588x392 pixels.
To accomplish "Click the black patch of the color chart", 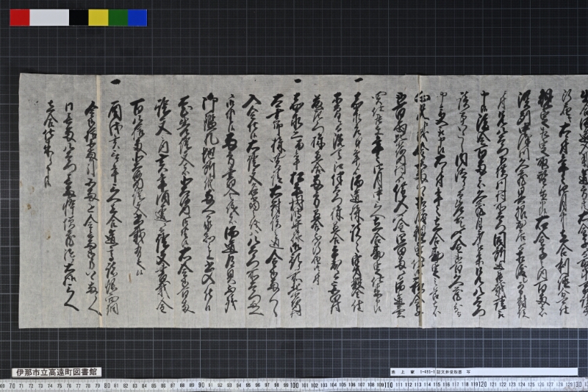I will click(79, 18).
